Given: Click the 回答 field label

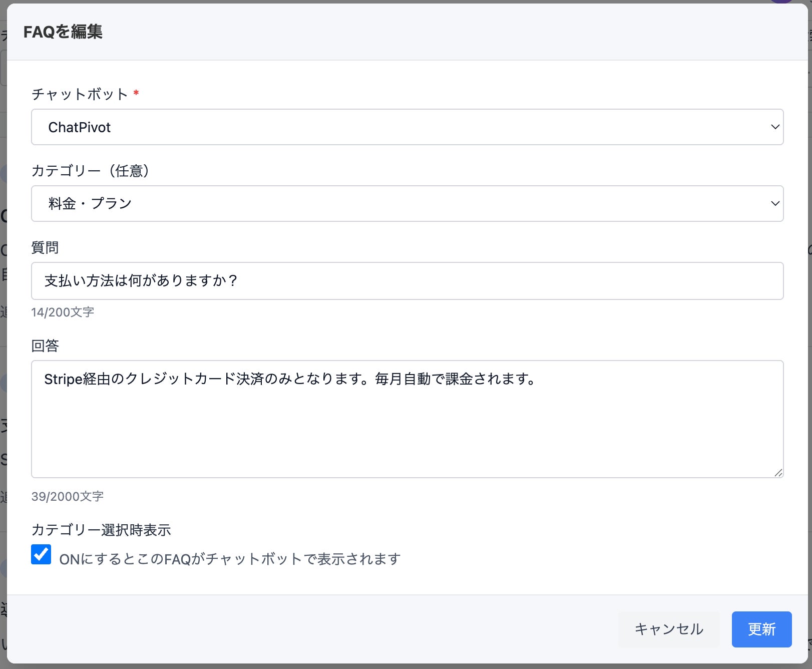Looking at the screenshot, I should (x=45, y=346).
